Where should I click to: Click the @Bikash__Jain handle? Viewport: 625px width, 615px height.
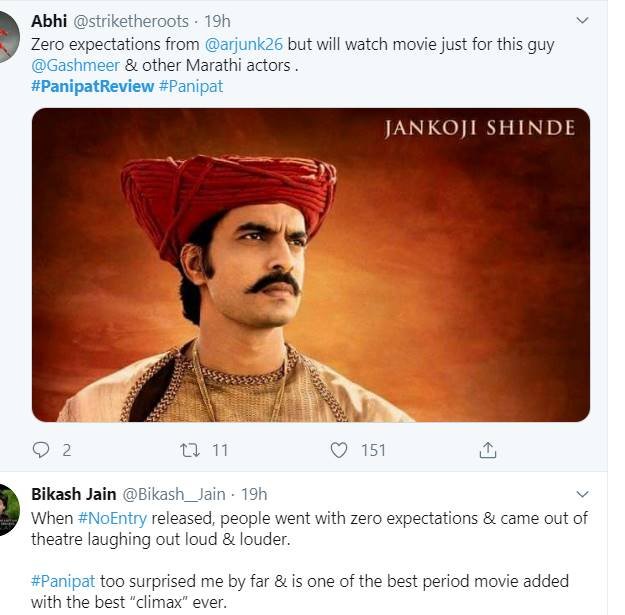tap(178, 494)
